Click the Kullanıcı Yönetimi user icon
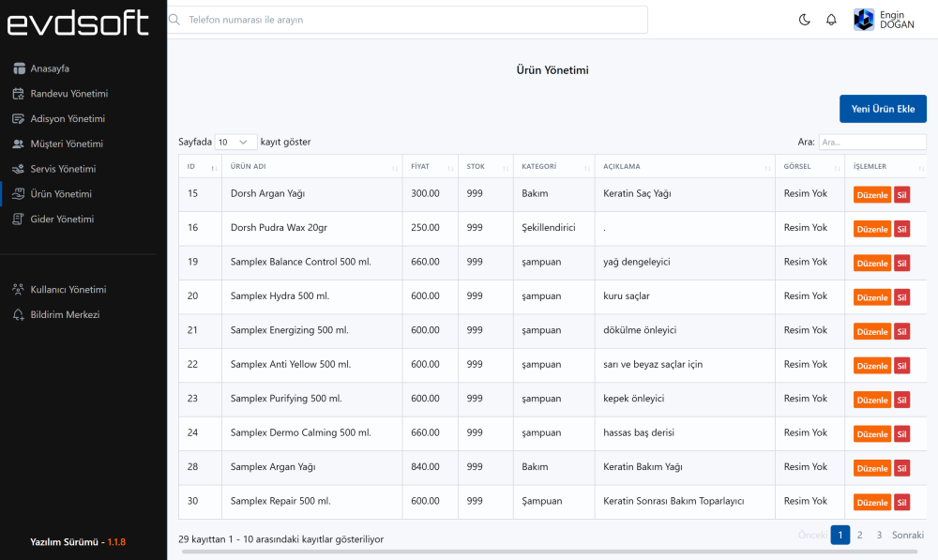Image resolution: width=938 pixels, height=560 pixels. pos(19,290)
